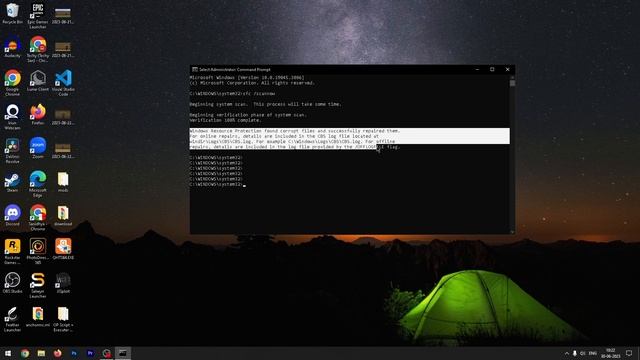640x360 pixels.
Task: Open Chrome from the taskbar
Action: [x=25, y=353]
